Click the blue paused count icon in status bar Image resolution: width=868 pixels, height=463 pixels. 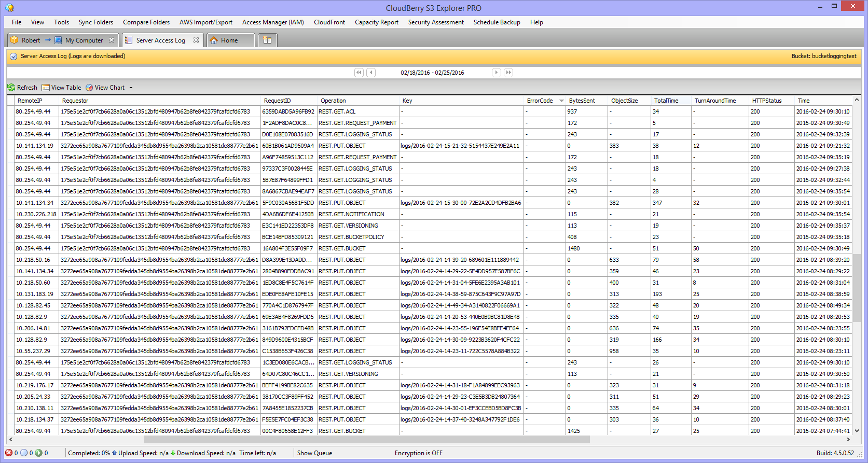[x=24, y=453]
